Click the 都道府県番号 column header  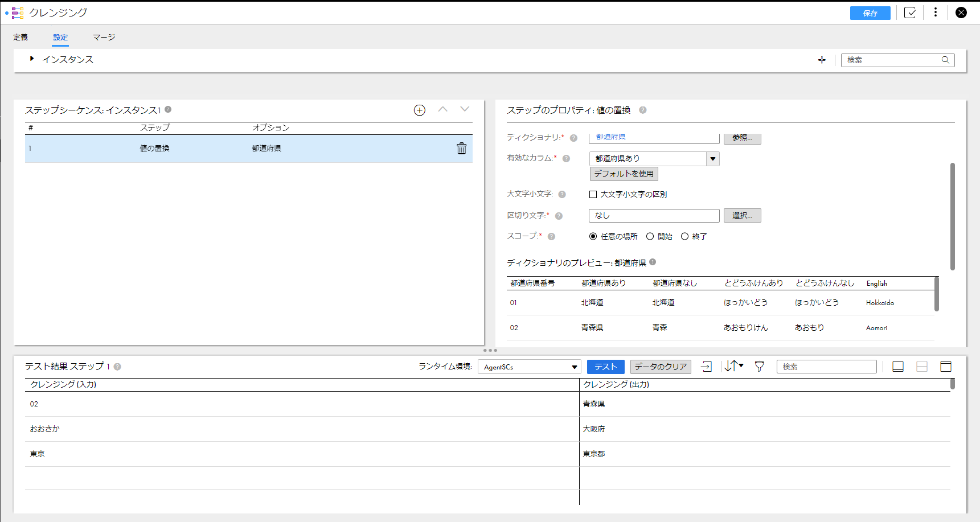pyautogui.click(x=532, y=283)
